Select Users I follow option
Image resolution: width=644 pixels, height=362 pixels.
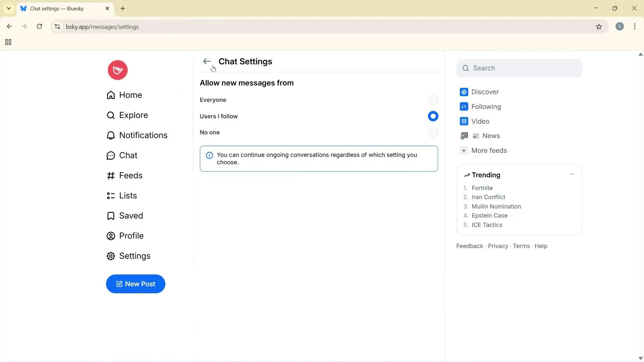pyautogui.click(x=433, y=116)
